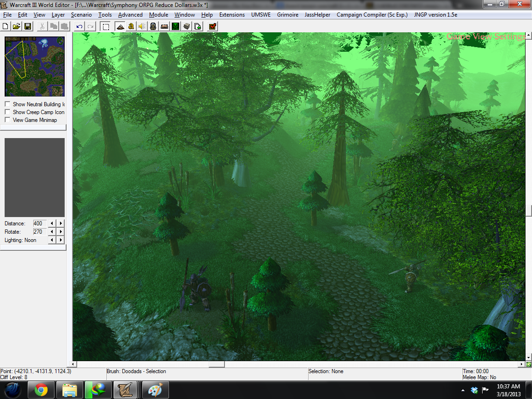The width and height of the screenshot is (532, 399).
Task: Decrease the Distance value with left arrow
Action: [x=52, y=223]
